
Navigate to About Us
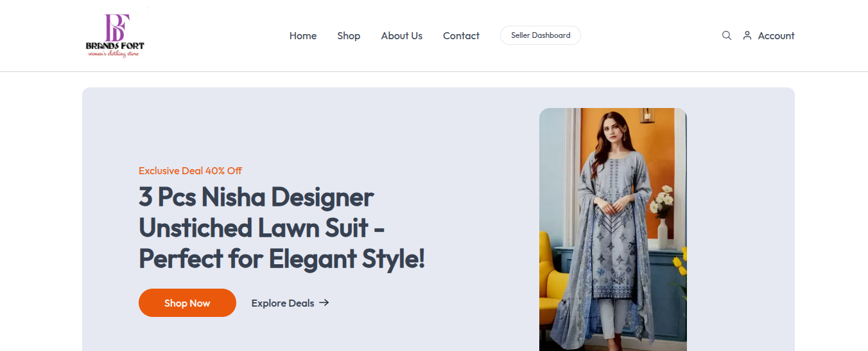[401, 35]
